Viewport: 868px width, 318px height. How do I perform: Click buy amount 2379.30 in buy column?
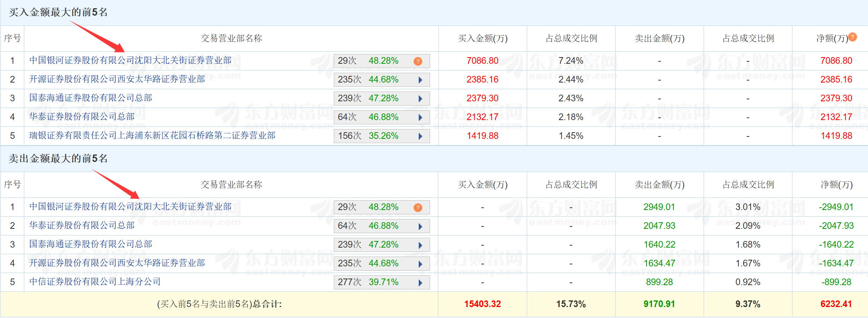pyautogui.click(x=483, y=98)
